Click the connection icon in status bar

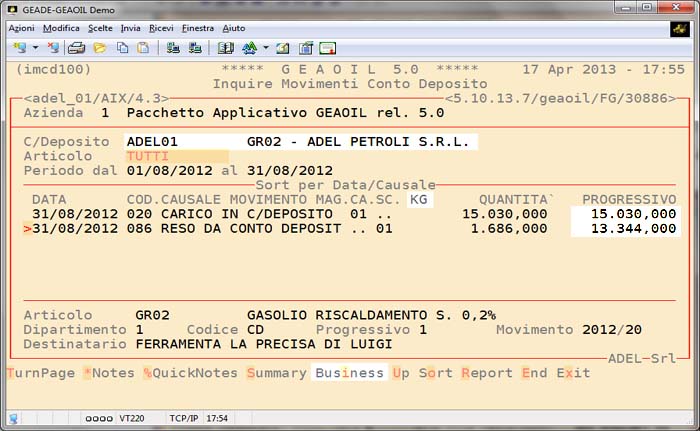click(x=14, y=417)
